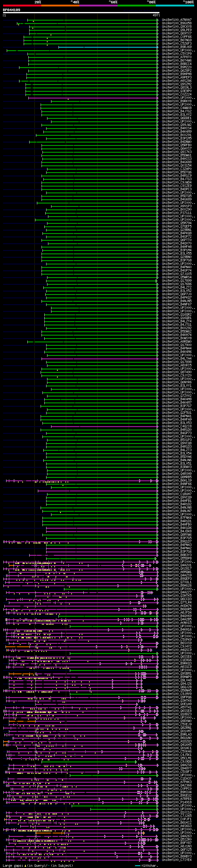Open hit UniRef100_Q9LPE9
The height and width of the screenshot is (868, 197).
[x=177, y=30]
